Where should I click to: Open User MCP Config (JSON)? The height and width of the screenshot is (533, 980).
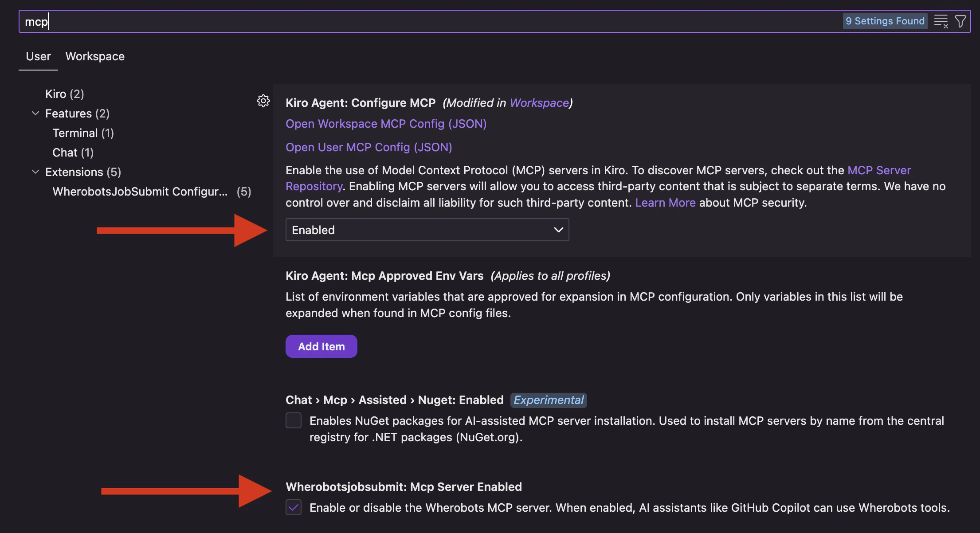368,147
